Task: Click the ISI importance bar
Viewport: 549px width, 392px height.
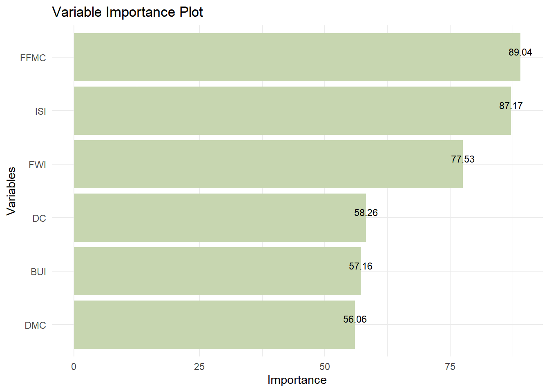Action: (x=286, y=111)
